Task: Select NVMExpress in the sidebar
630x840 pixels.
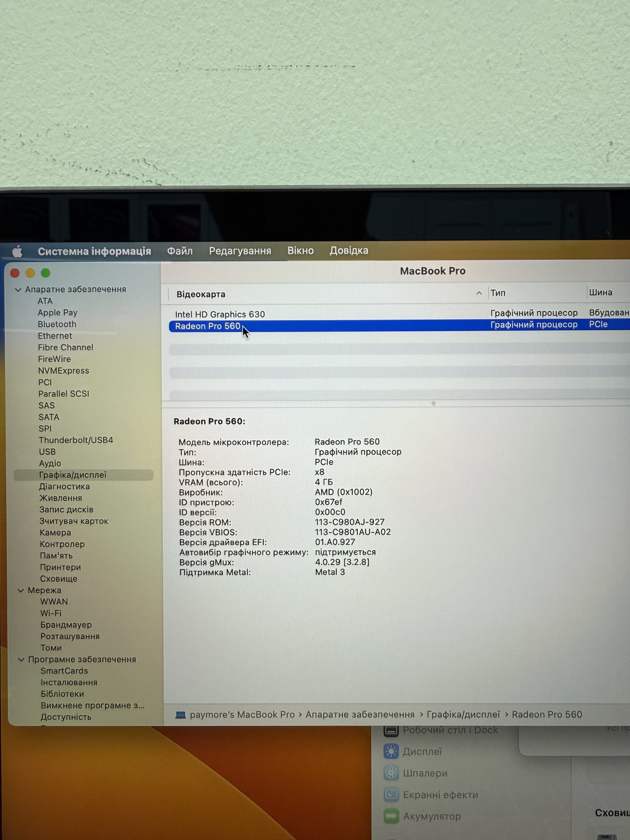Action: pos(64,371)
